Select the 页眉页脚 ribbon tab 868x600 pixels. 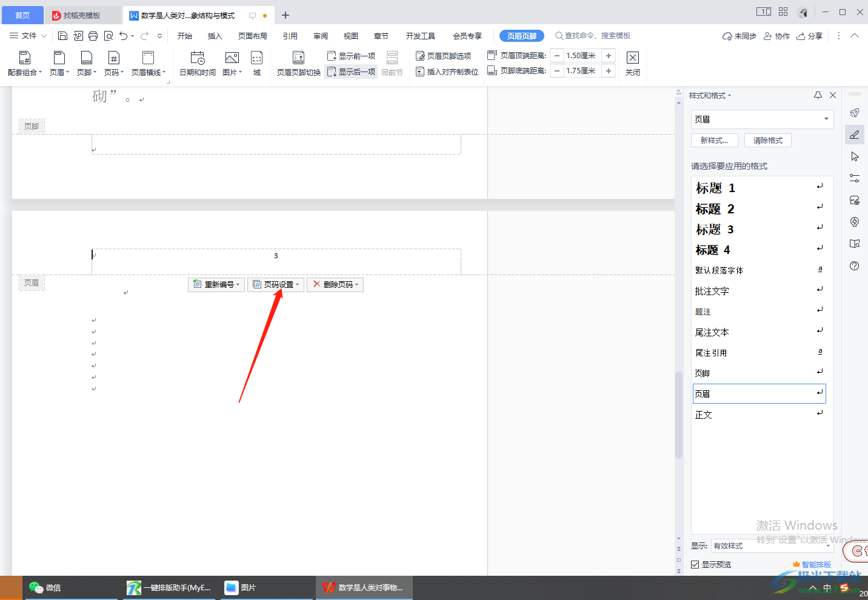pos(522,36)
